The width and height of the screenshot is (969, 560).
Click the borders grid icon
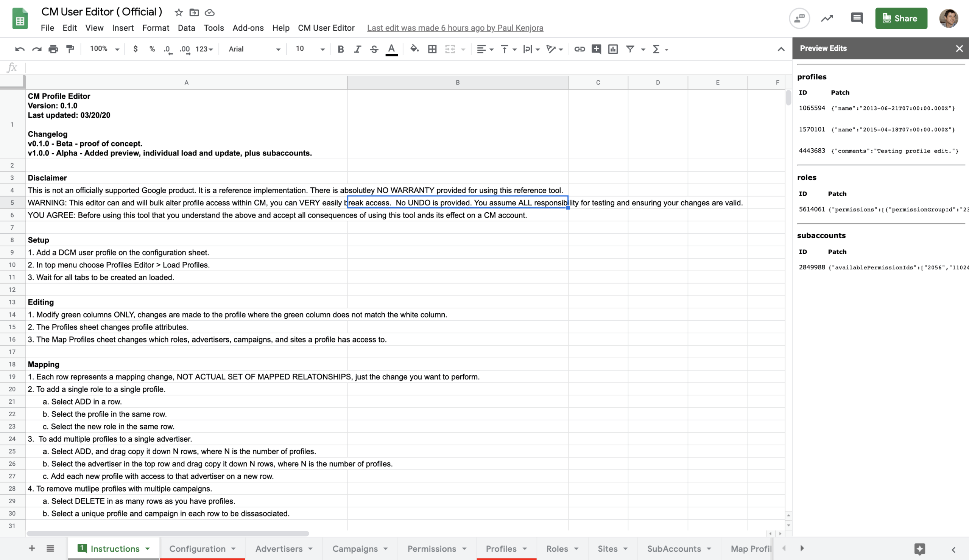pos(432,49)
